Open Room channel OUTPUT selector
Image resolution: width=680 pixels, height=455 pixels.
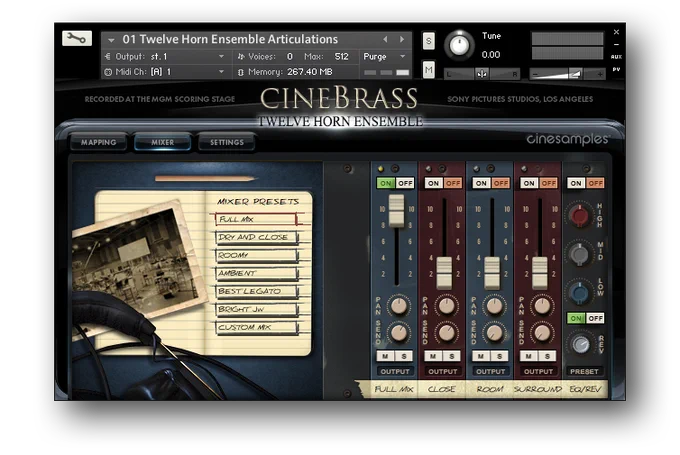(x=490, y=371)
